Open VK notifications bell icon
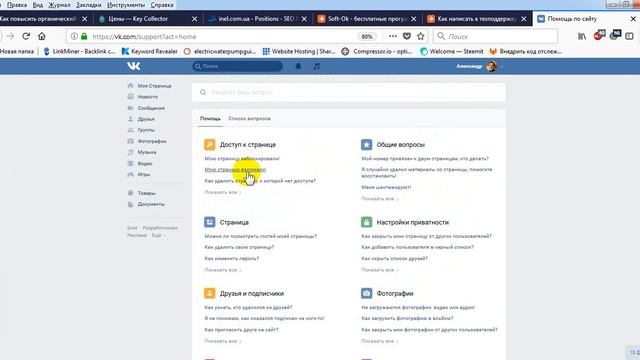The height and width of the screenshot is (360, 640). (298, 66)
